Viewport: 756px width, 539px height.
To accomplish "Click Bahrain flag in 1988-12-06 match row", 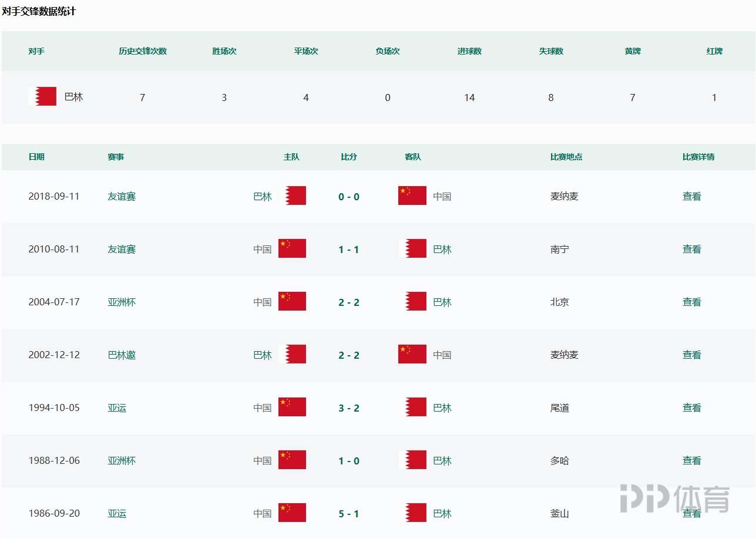I will point(412,460).
